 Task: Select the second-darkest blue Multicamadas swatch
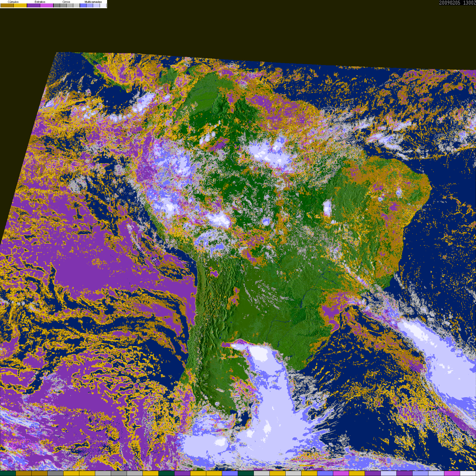pos(90,5)
